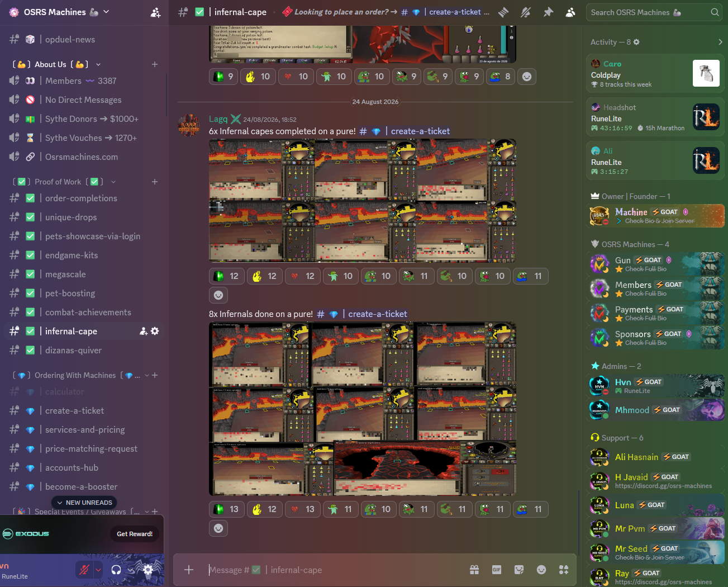Click the plus icon next to Proof of Work
Viewport: 728px width, 587px height.
tap(155, 182)
